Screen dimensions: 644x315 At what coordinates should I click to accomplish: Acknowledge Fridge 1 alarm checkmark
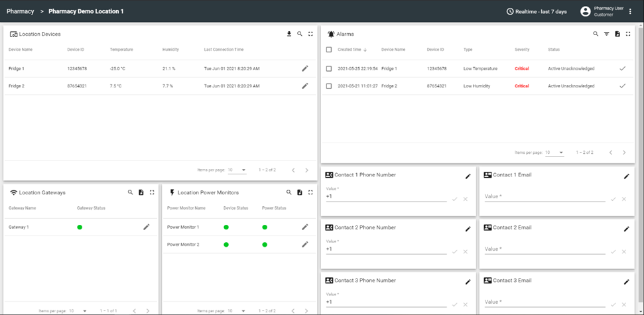[622, 68]
